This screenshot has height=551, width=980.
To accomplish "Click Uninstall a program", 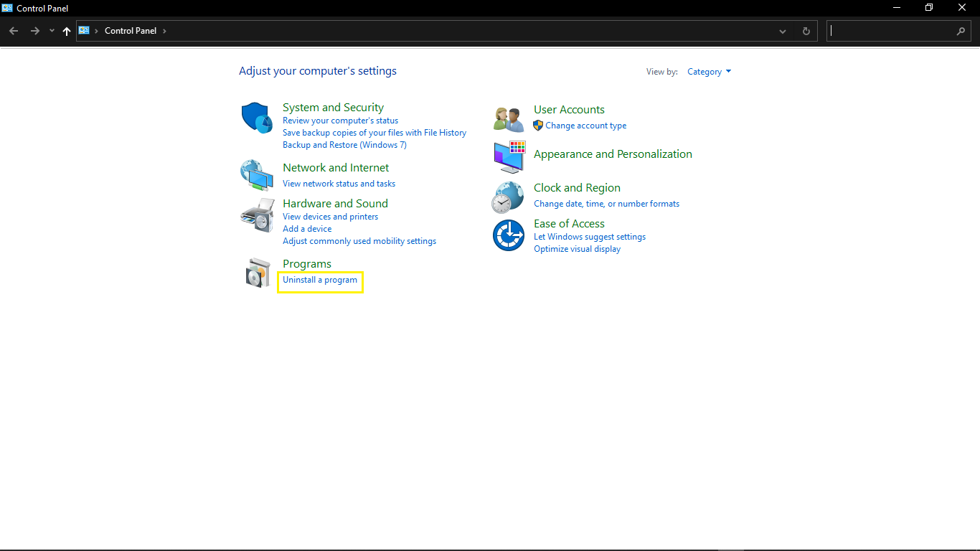I will tap(320, 280).
